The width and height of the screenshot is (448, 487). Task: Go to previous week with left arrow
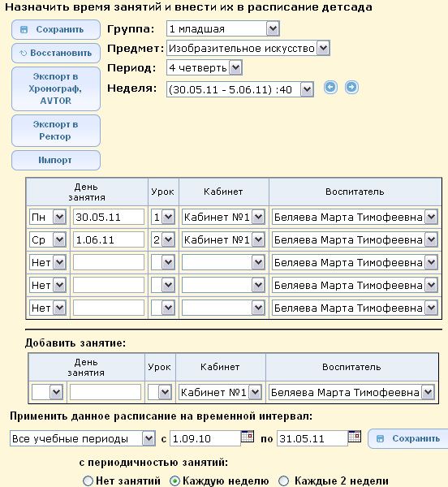click(330, 88)
